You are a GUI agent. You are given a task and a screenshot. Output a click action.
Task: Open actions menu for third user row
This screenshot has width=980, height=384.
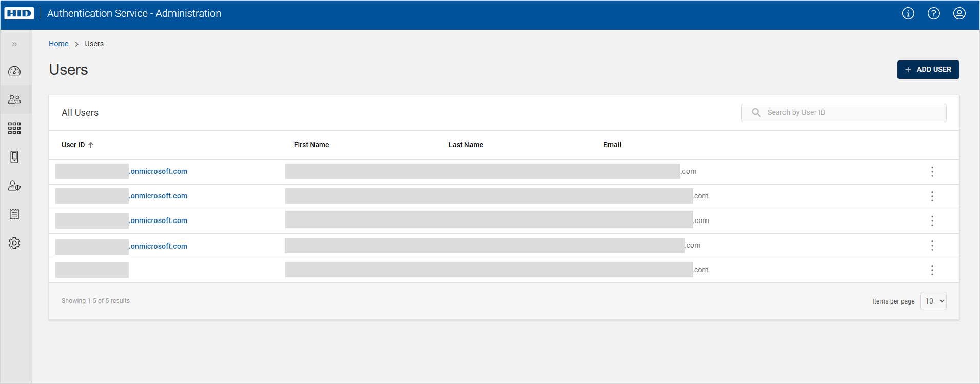932,221
